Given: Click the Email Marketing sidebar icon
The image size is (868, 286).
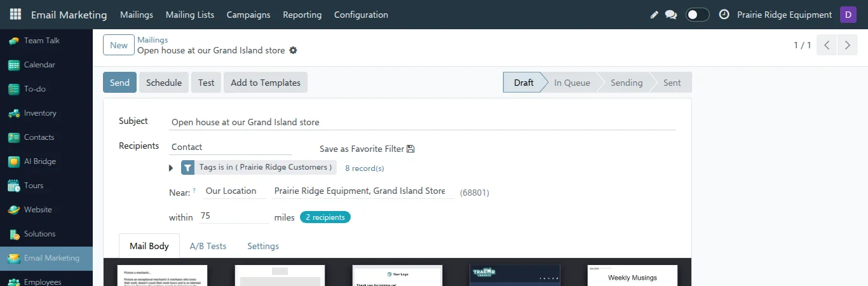Looking at the screenshot, I should pos(13,258).
